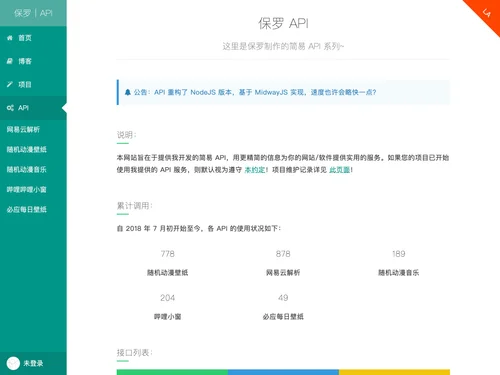Click the 随机动漫壁纸 label under 778
This screenshot has width=500, height=375.
tap(168, 273)
